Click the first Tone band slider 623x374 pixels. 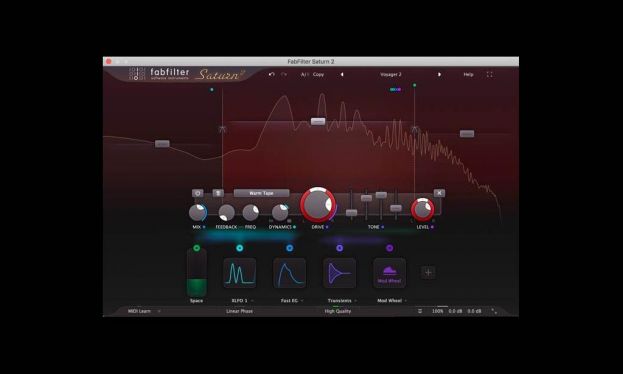(x=351, y=213)
